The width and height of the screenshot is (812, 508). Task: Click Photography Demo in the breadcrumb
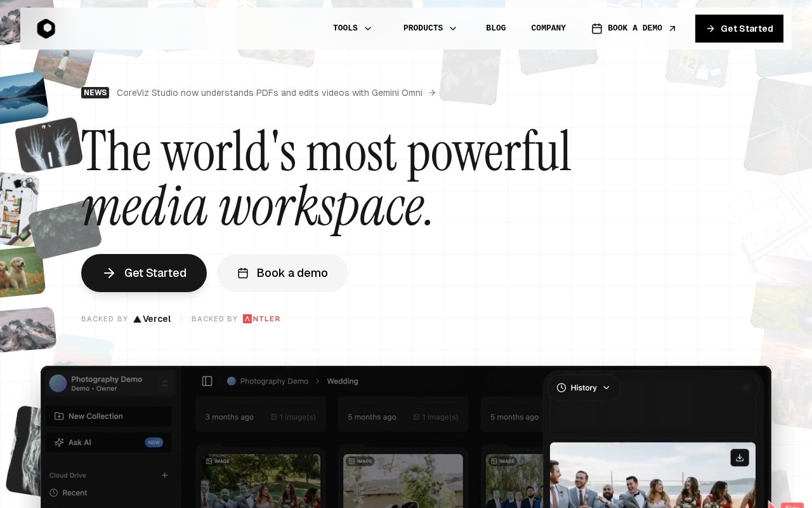tap(268, 381)
